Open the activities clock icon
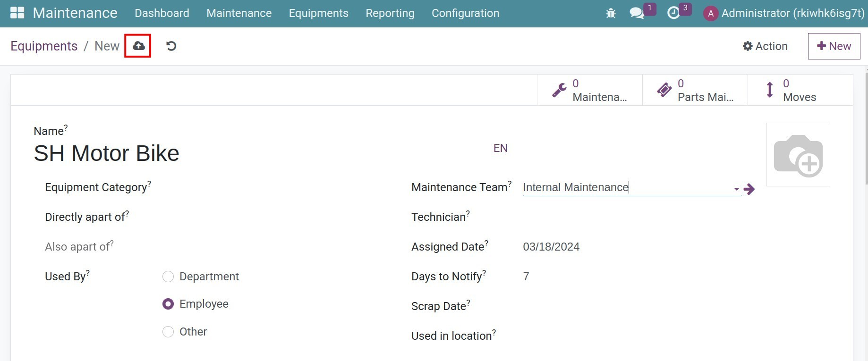The height and width of the screenshot is (361, 868). (x=673, y=13)
